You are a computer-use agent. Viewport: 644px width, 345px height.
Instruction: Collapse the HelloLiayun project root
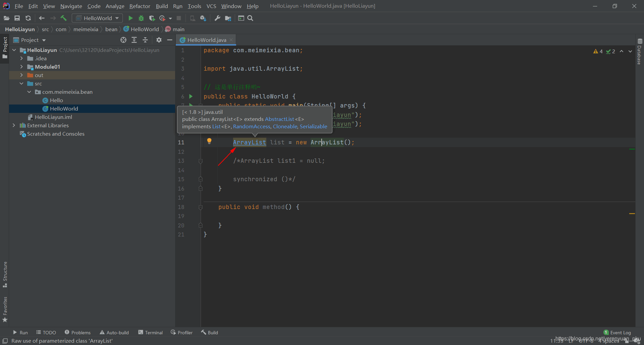14,50
